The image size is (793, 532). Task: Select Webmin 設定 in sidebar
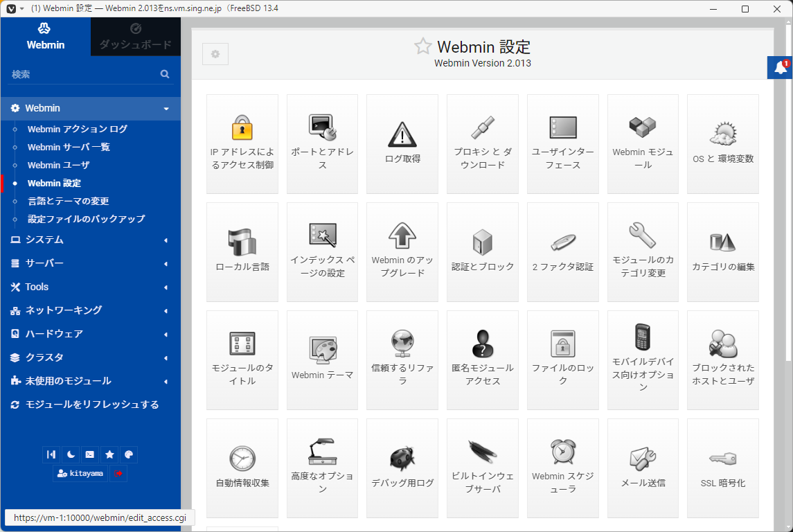54,183
